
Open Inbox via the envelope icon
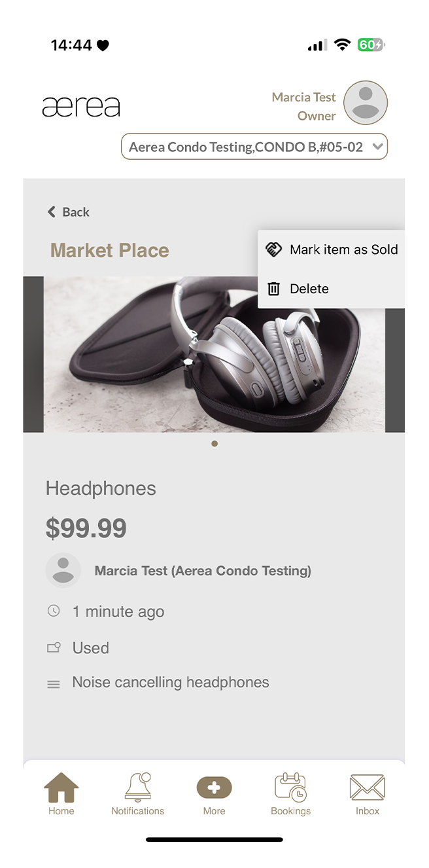pyautogui.click(x=367, y=786)
